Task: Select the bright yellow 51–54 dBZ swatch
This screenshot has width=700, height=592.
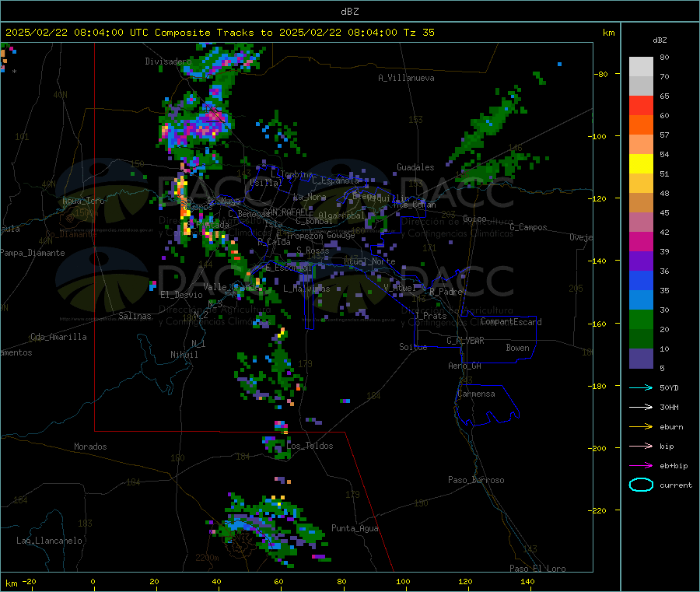Action: pyautogui.click(x=641, y=164)
